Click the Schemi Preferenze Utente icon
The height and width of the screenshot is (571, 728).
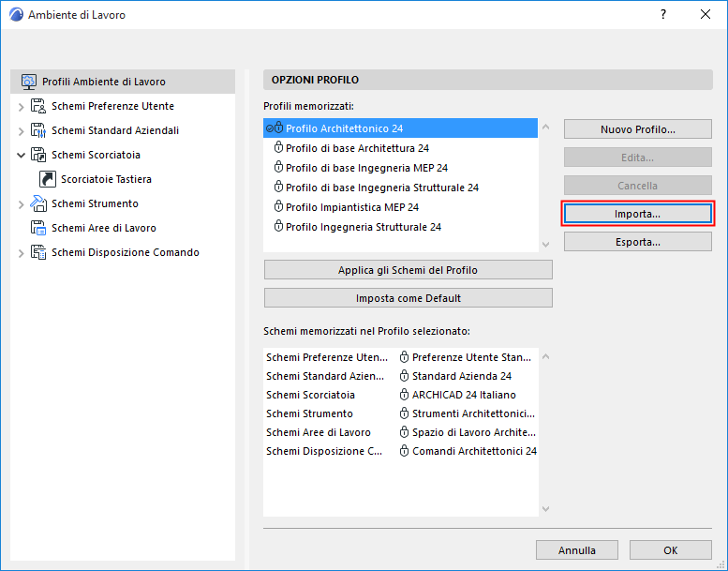(38, 106)
